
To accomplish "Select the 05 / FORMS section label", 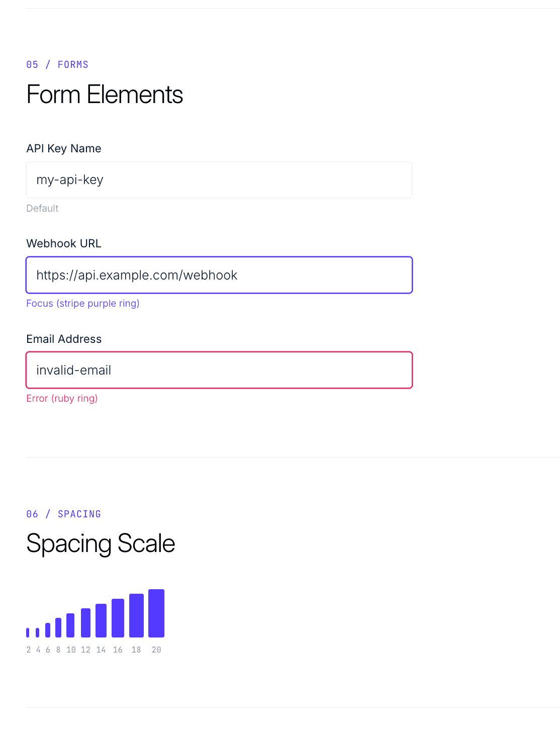I will pyautogui.click(x=57, y=64).
